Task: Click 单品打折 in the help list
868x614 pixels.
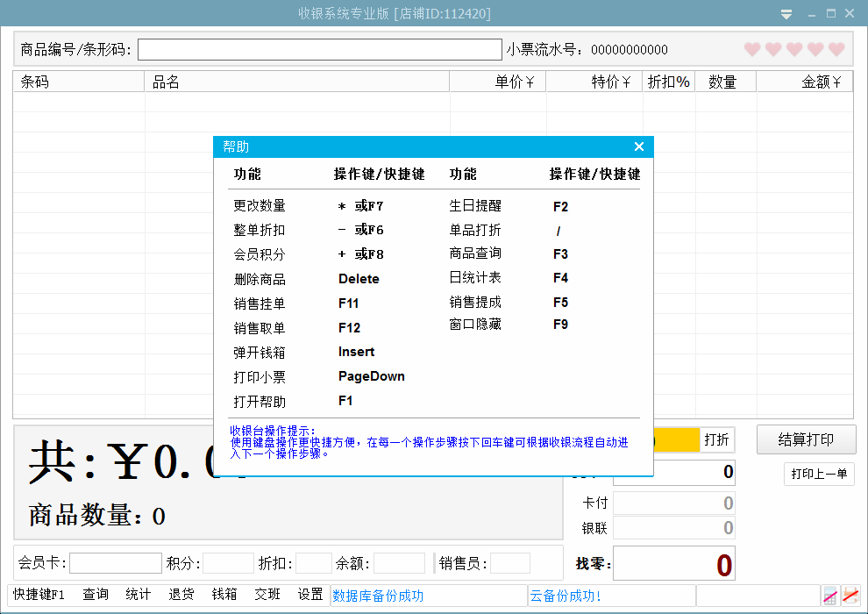Action: 475,231
